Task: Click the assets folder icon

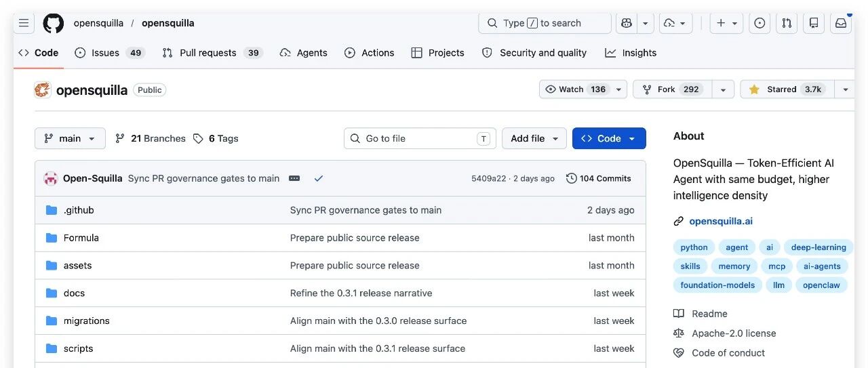Action: 52,266
